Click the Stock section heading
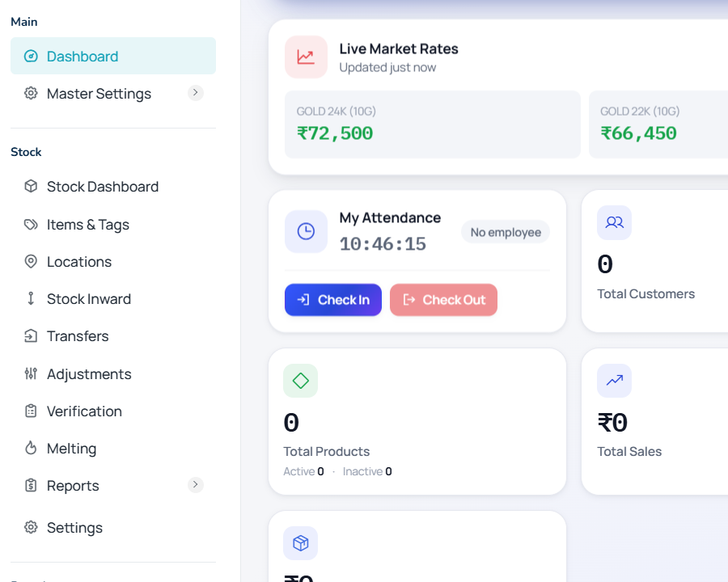Viewport: 728px width, 582px height. pyautogui.click(x=26, y=152)
